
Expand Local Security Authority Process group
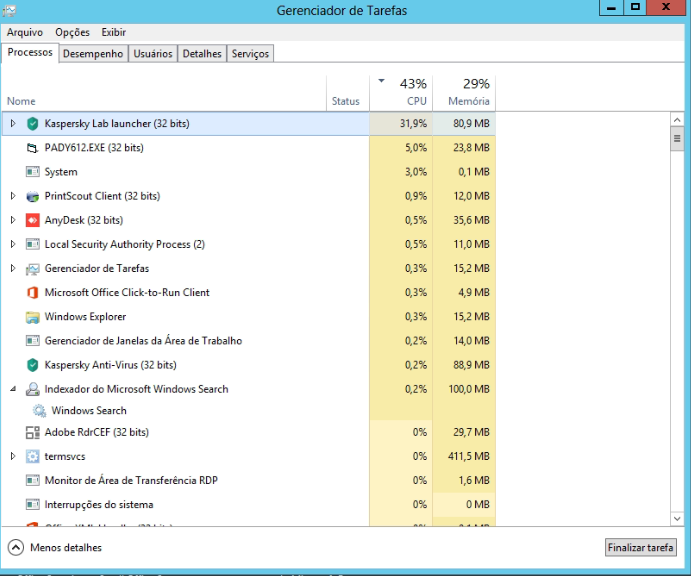click(x=13, y=244)
